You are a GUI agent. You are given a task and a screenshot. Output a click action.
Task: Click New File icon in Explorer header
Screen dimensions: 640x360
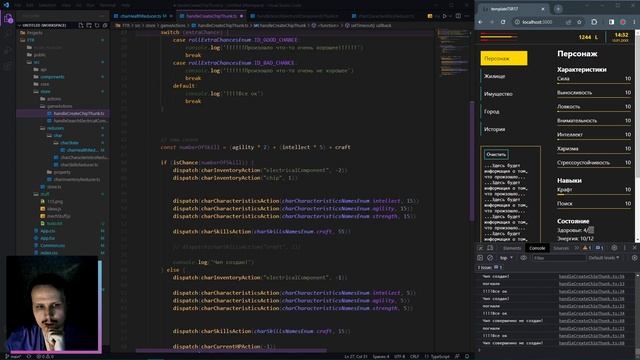[x=81, y=25]
